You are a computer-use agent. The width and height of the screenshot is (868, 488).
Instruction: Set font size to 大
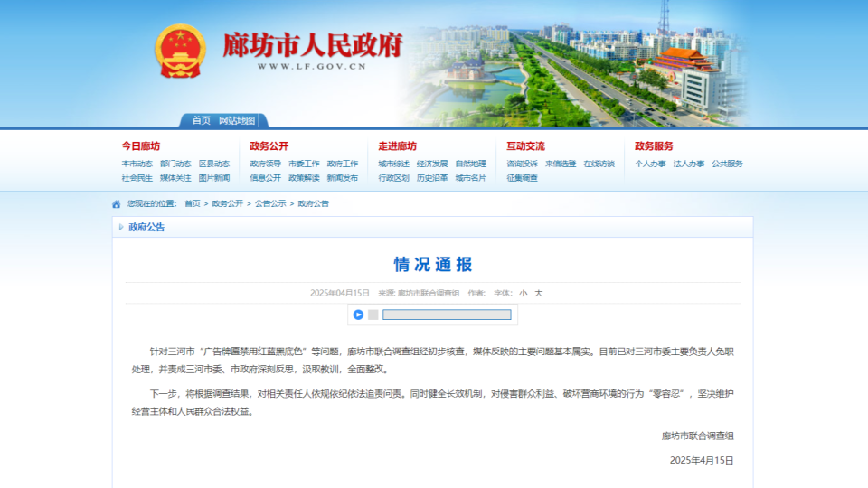point(539,293)
